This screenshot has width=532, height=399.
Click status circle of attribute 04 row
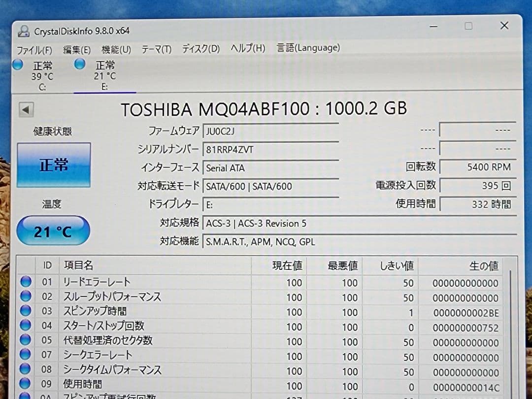pos(26,325)
